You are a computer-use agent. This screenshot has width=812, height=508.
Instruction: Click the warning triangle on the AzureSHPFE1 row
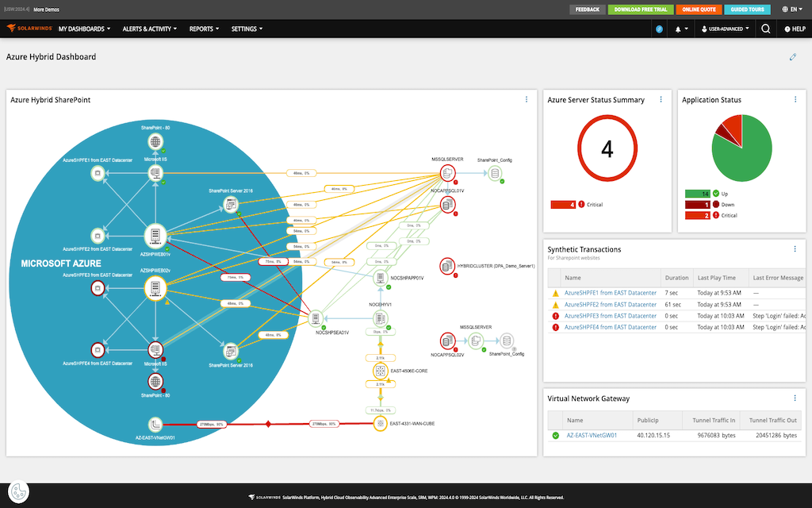pyautogui.click(x=555, y=293)
